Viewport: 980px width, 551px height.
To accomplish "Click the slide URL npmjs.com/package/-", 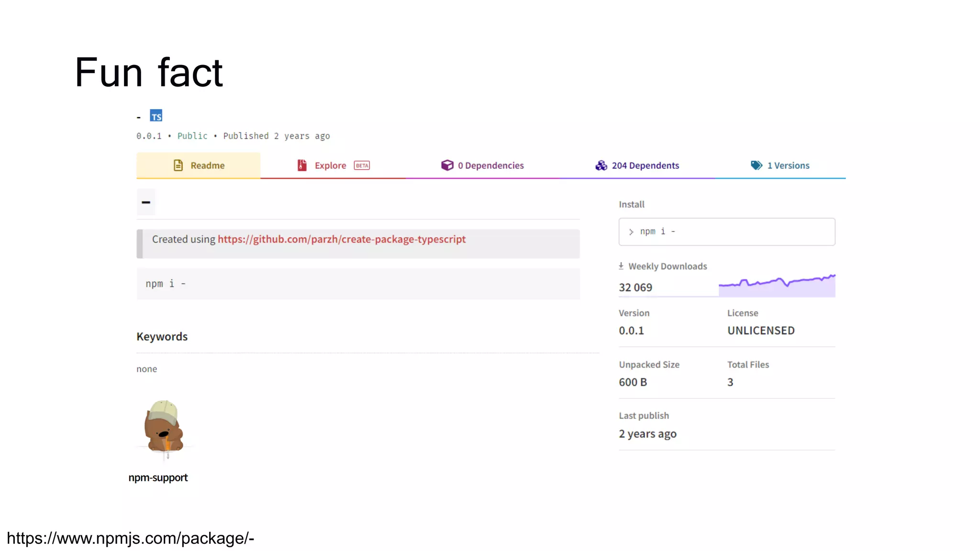I will (130, 538).
